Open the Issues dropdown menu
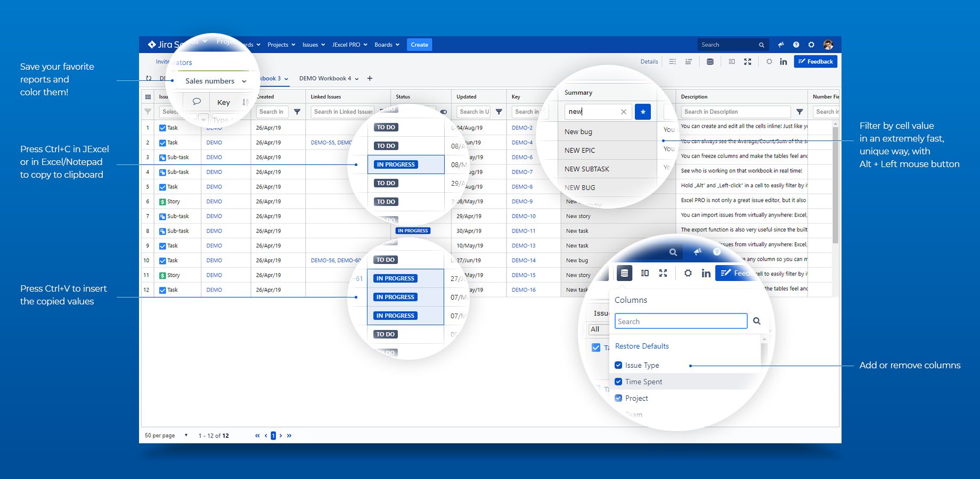 tap(314, 45)
